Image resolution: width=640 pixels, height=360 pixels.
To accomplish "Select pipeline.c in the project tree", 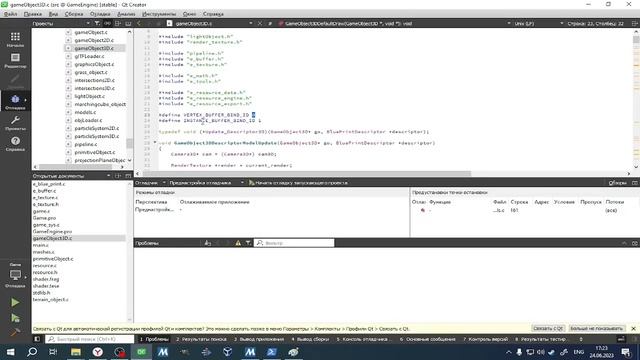I will pos(86,144).
